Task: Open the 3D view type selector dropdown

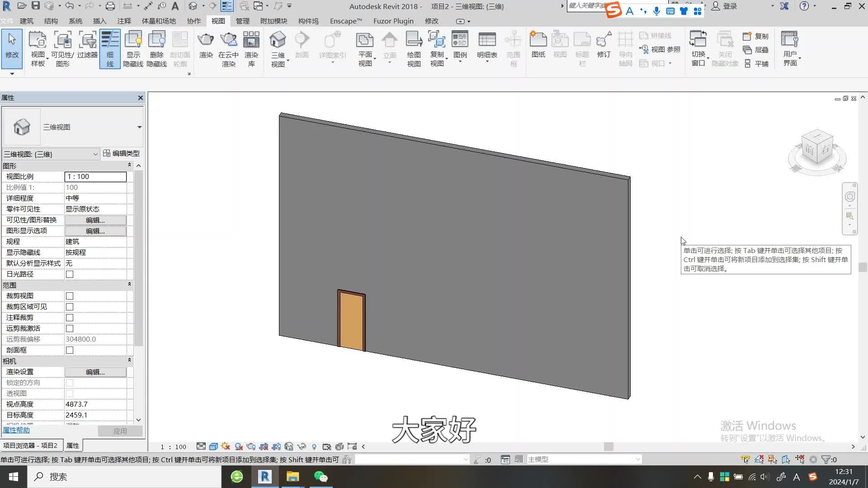Action: pos(139,127)
